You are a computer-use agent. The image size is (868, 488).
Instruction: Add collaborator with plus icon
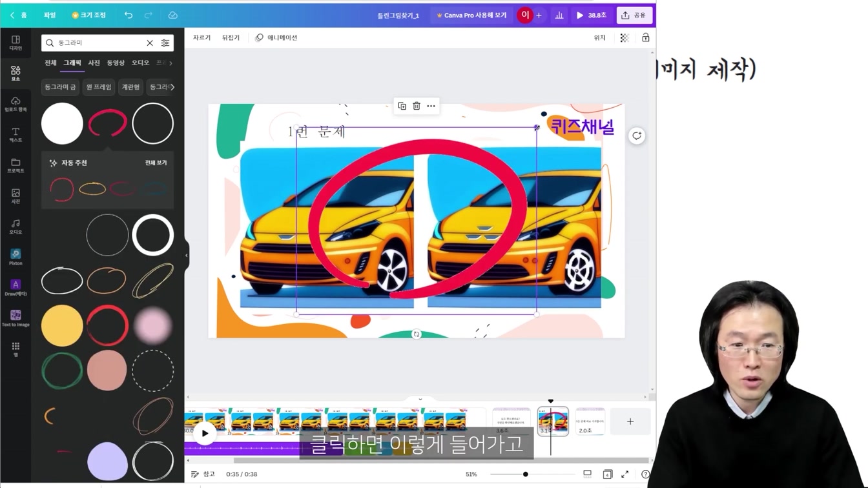tap(539, 15)
